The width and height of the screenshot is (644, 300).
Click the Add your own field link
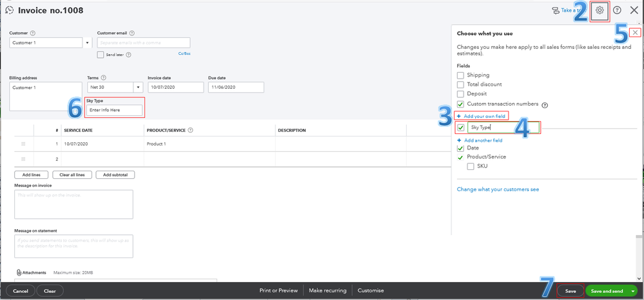[x=482, y=117]
